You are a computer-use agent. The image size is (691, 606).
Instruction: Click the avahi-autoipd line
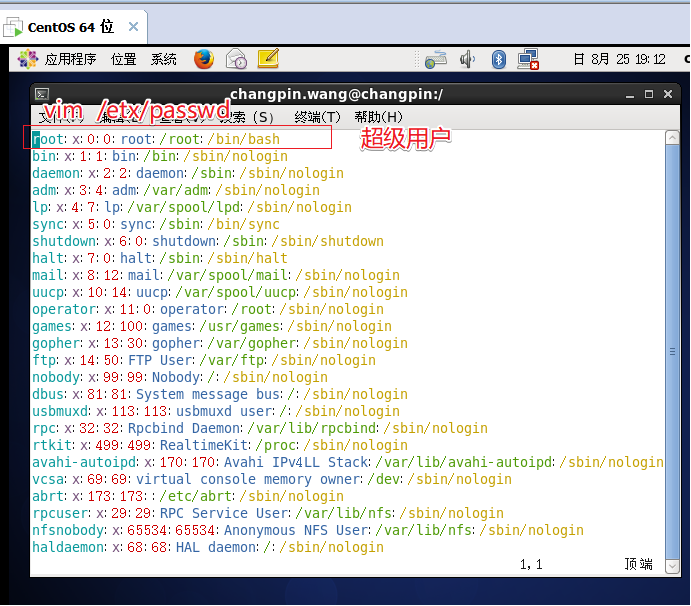point(348,462)
